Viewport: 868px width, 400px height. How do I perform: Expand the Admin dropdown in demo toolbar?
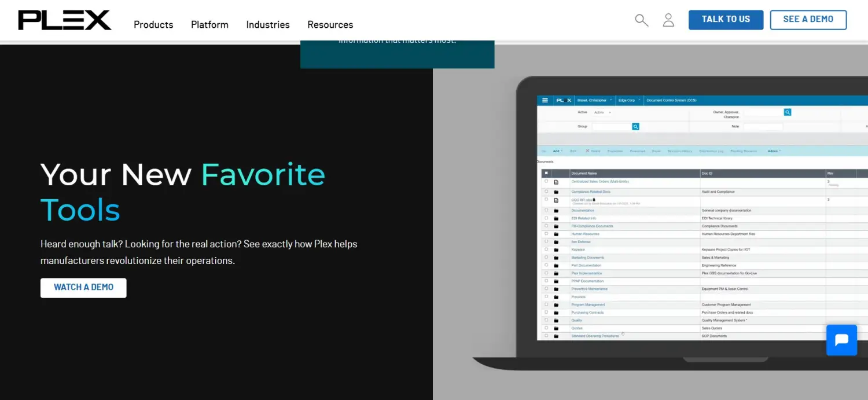774,151
